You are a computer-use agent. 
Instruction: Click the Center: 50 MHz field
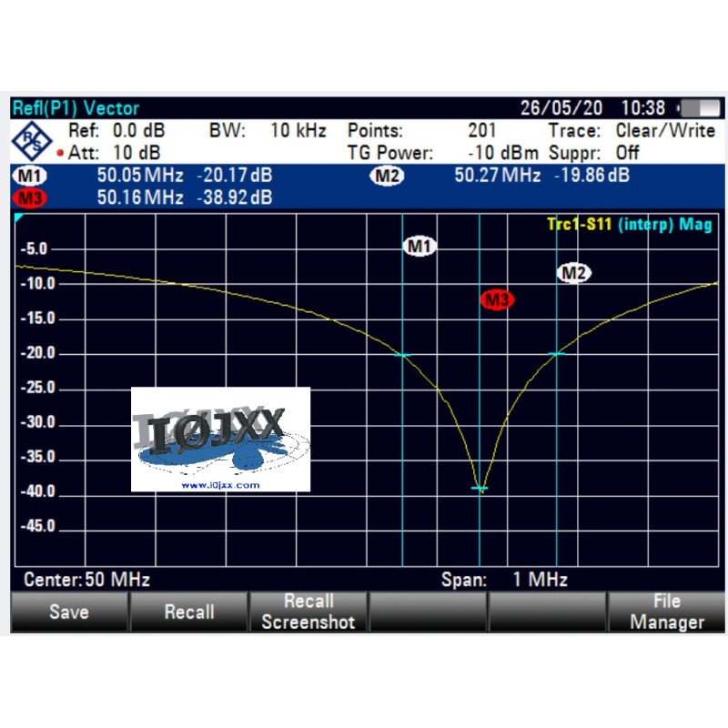coord(86,580)
